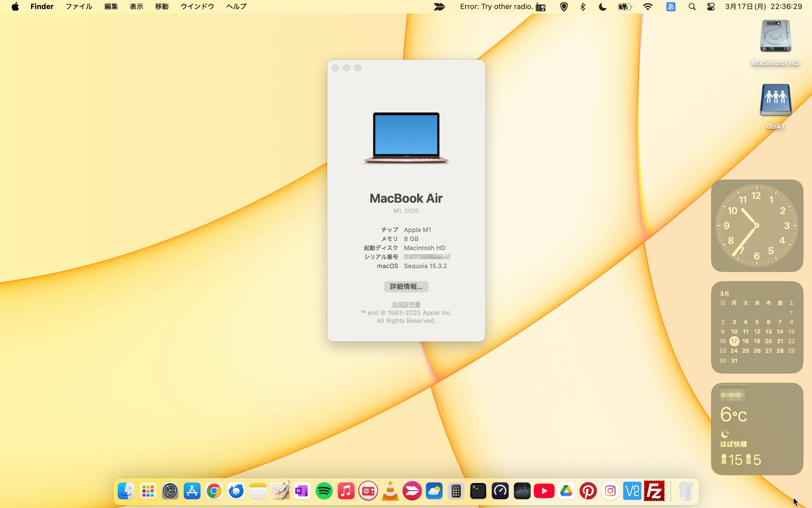
Task: Click the 'M1, 2020' model subtitle
Action: click(406, 211)
